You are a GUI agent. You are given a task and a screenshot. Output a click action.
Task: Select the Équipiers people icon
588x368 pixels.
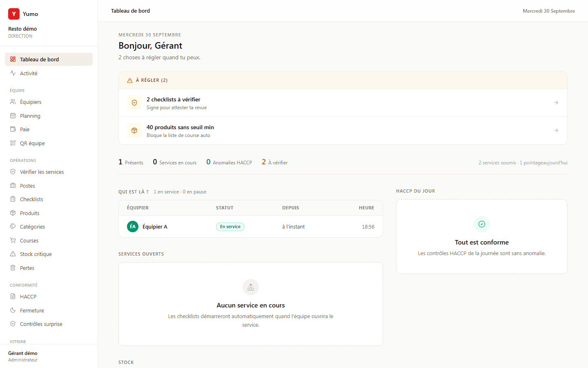tap(13, 102)
